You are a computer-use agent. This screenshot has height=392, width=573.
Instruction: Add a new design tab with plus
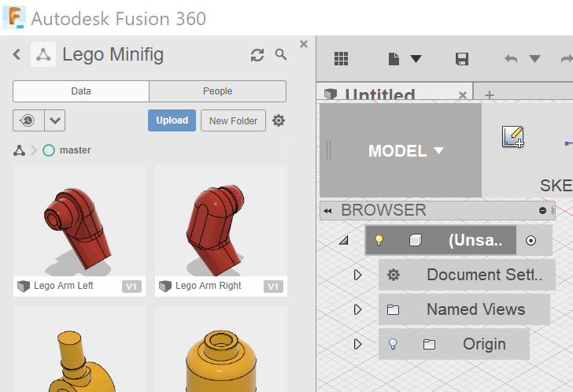coord(490,95)
